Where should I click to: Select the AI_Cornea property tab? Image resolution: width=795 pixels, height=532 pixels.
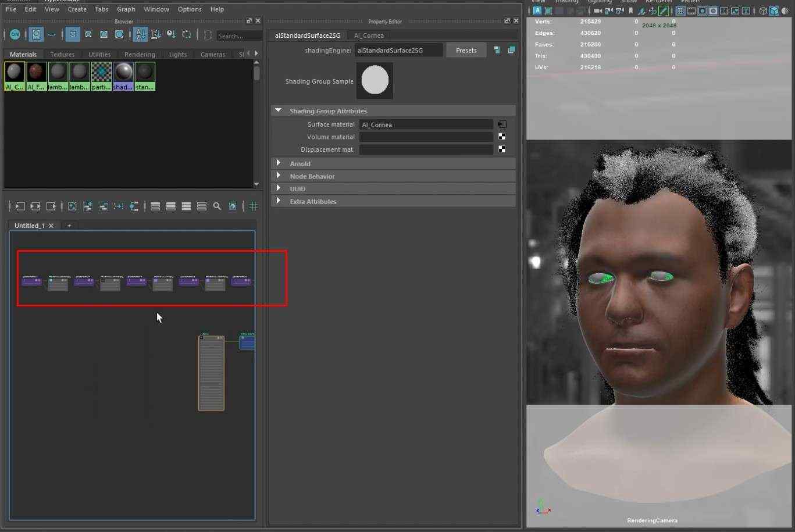[369, 35]
